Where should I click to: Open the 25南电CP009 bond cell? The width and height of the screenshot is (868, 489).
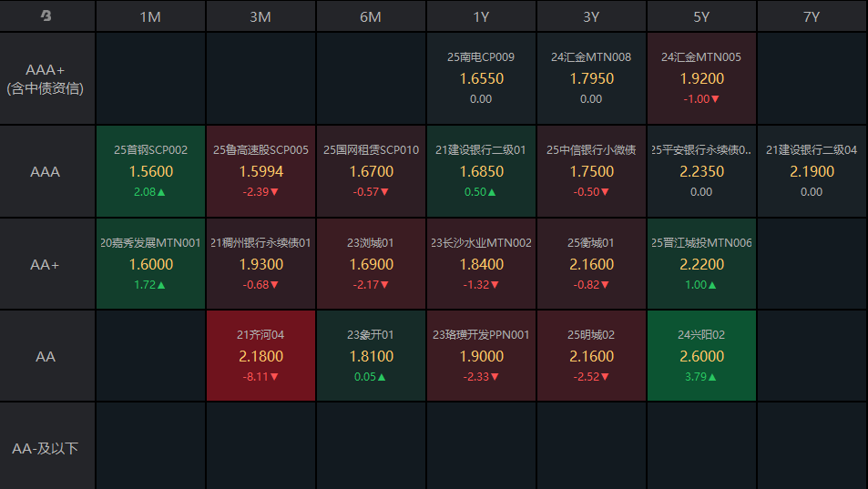[x=481, y=78]
